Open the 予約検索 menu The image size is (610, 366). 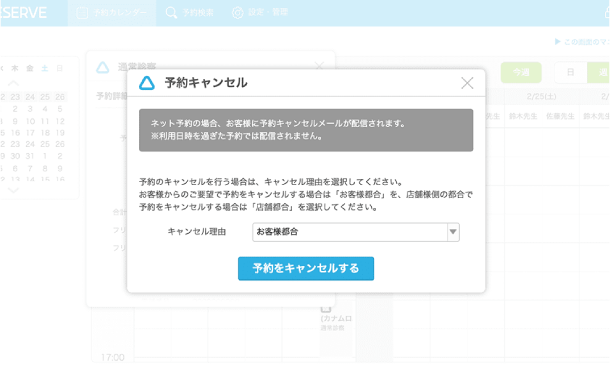click(x=190, y=13)
